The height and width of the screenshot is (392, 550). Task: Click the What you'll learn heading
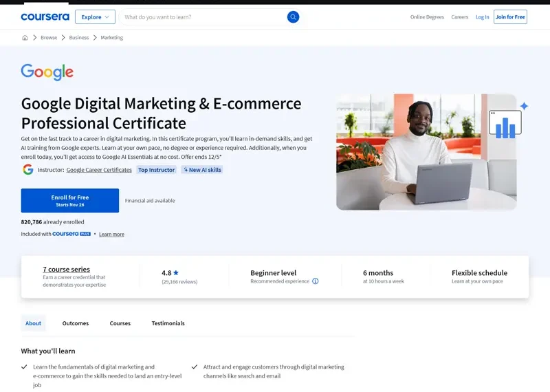(48, 351)
